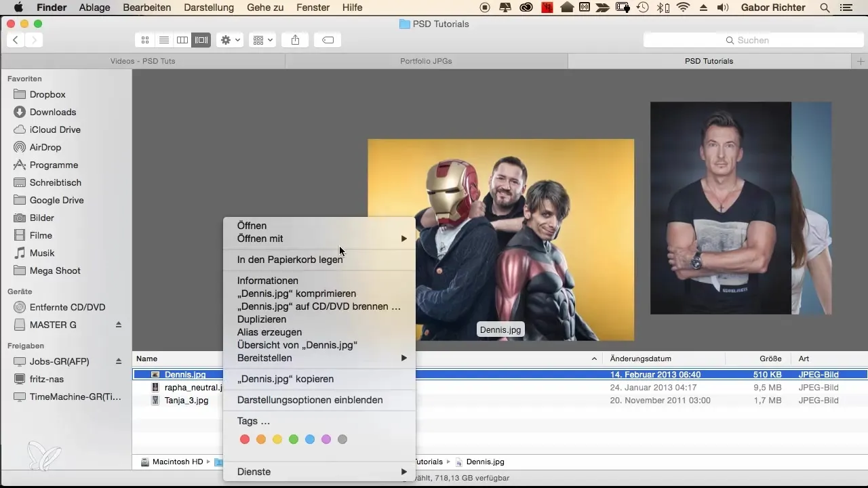Screen dimensions: 868x488
Task: Apply the red tag color
Action: (245, 440)
